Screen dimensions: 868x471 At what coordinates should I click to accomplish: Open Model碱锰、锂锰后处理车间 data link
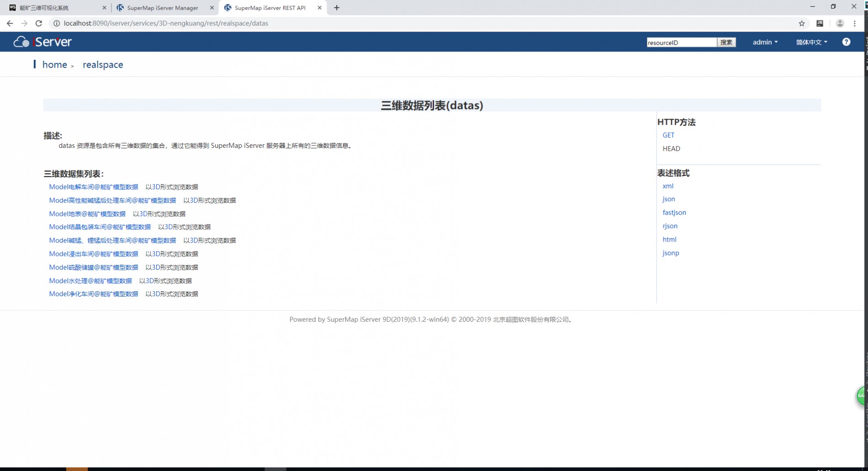click(x=112, y=241)
